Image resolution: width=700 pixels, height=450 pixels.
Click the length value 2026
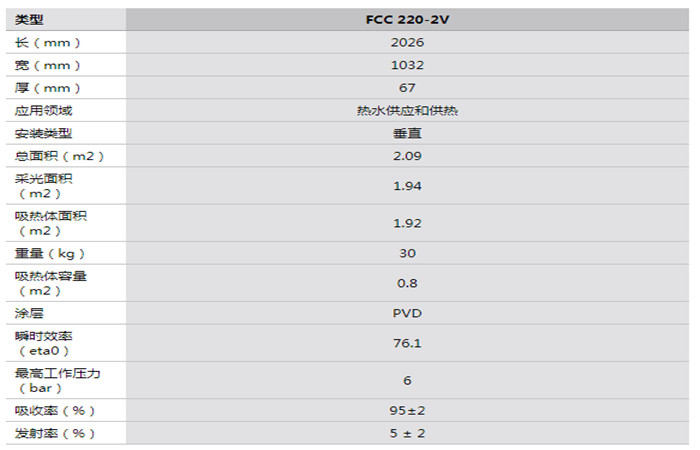(407, 42)
